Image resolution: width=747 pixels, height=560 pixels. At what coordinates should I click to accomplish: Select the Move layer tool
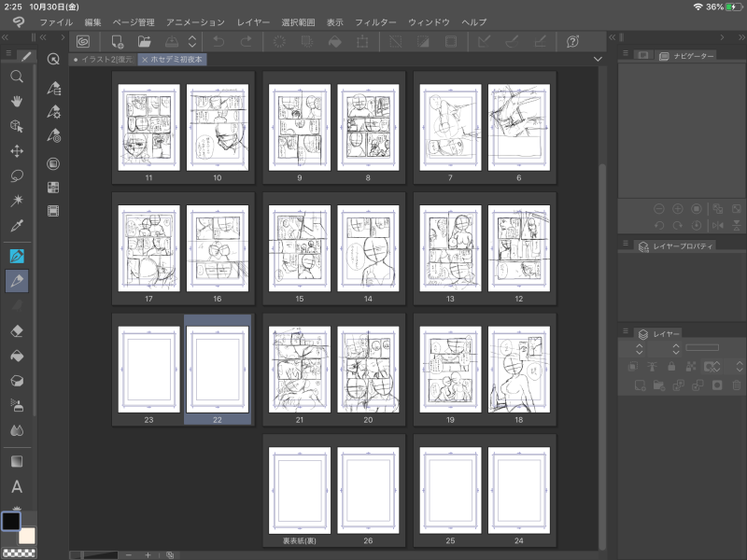17,151
